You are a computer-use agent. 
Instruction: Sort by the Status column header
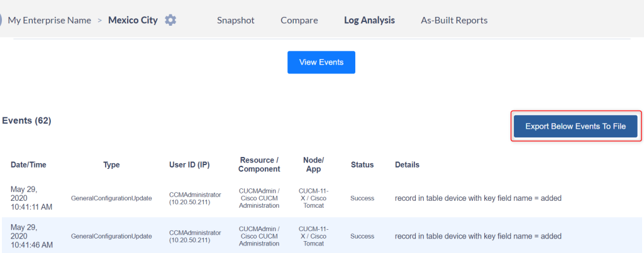362,165
